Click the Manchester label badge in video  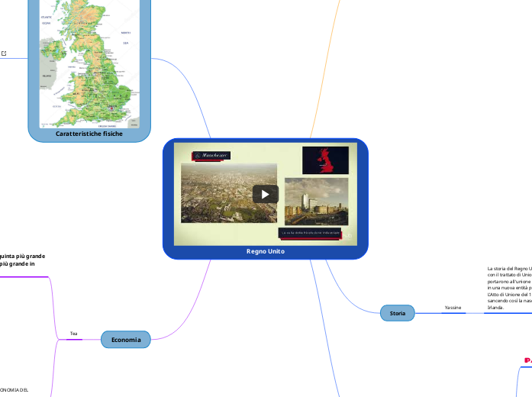tap(212, 155)
